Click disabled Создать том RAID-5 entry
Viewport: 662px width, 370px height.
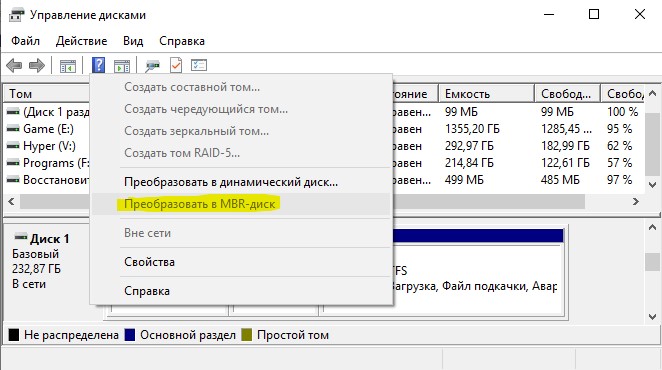[241, 153]
